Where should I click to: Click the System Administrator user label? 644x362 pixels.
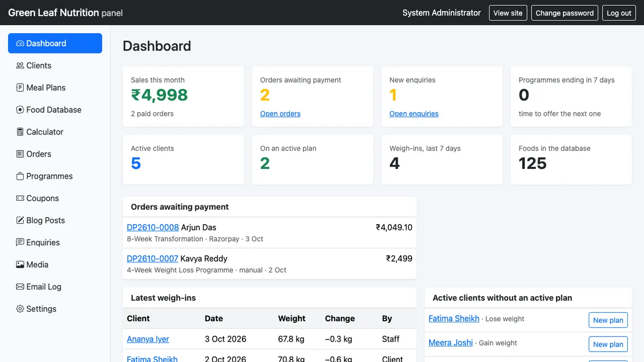coord(442,13)
